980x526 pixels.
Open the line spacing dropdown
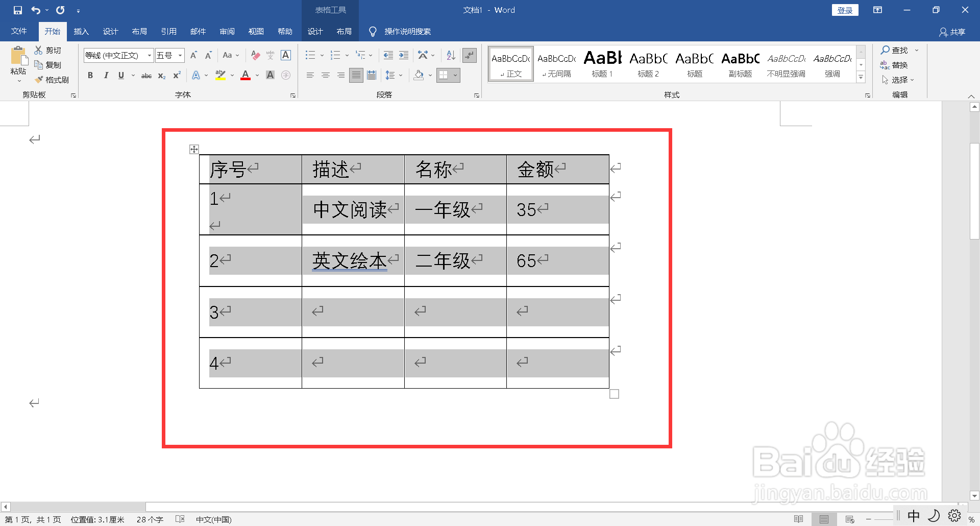pos(394,75)
